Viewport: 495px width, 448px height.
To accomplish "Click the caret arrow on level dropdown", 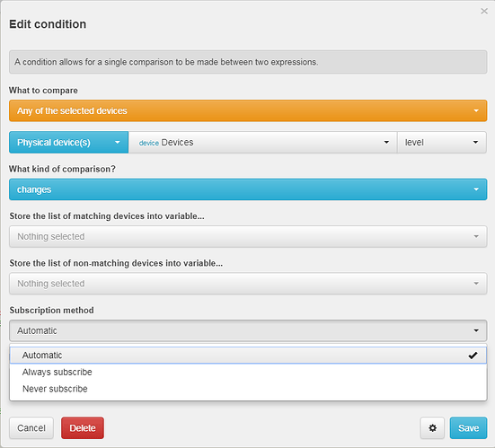I will 475,142.
